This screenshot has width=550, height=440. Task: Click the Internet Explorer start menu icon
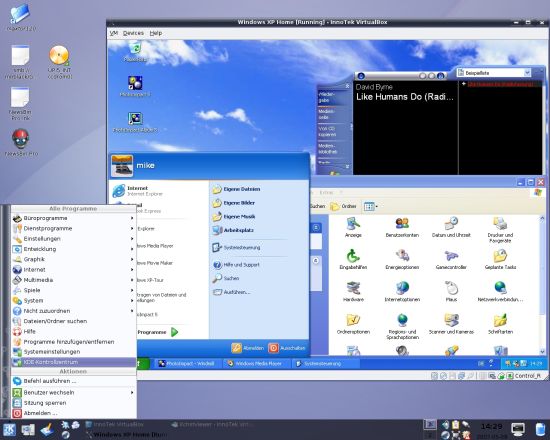click(x=119, y=191)
